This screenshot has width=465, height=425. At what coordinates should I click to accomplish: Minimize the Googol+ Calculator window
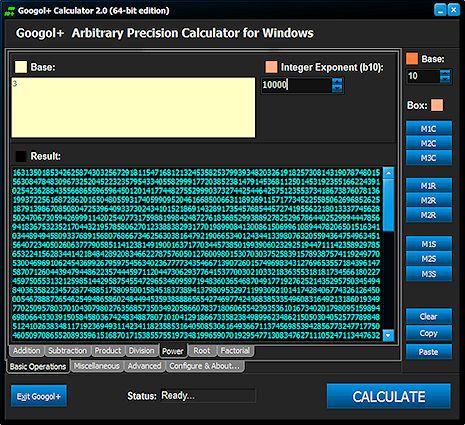coord(440,10)
